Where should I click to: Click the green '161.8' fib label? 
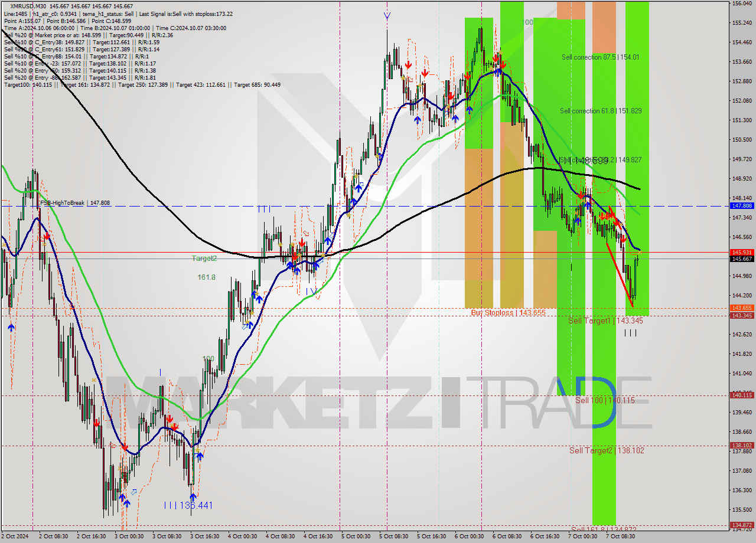tap(206, 277)
